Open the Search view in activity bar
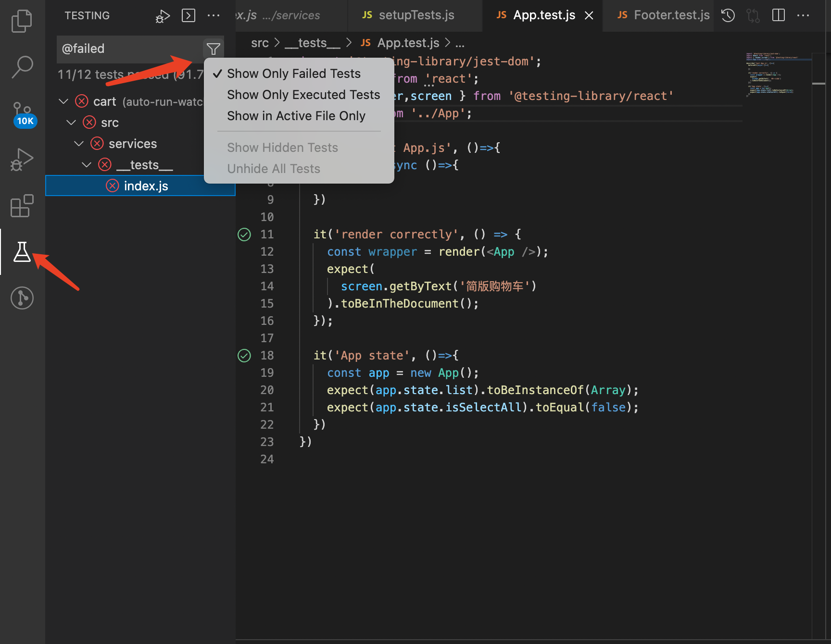This screenshot has width=831, height=644. click(22, 67)
